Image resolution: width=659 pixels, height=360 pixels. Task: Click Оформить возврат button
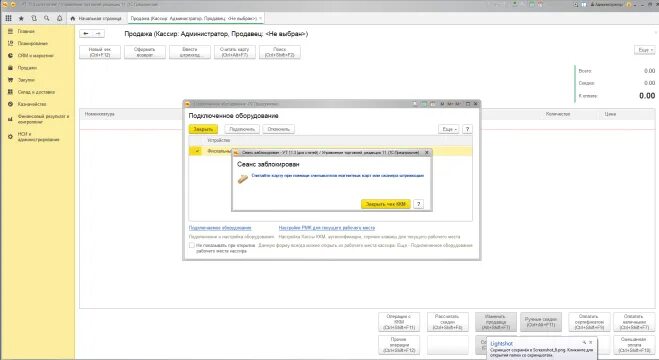(x=145, y=52)
